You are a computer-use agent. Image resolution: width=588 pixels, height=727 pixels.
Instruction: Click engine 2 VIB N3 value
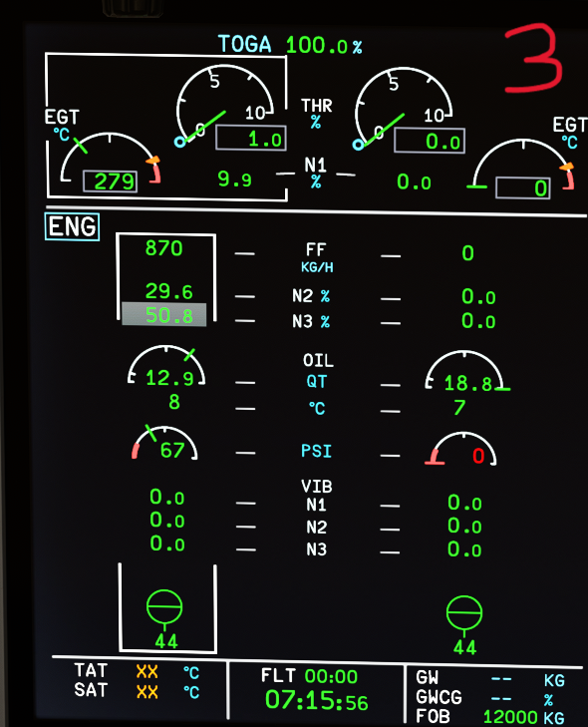464,549
